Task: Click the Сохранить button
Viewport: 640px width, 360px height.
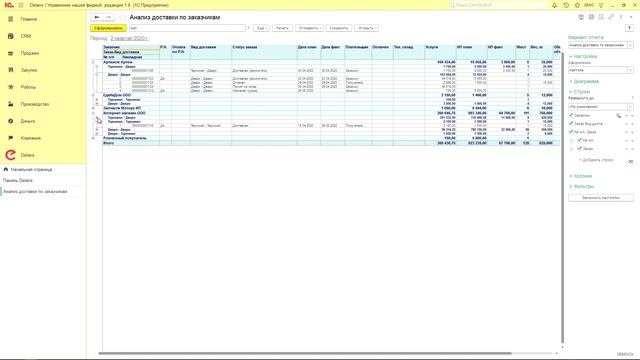Action: click(339, 28)
